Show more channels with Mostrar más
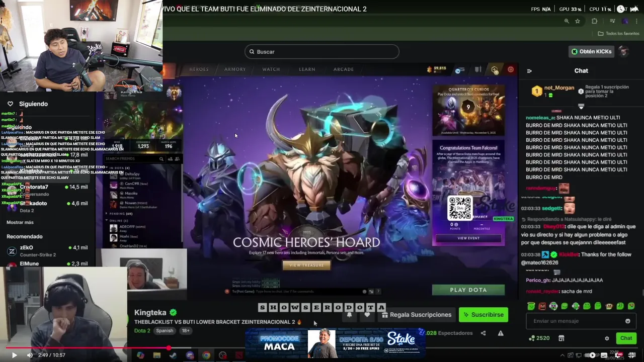 tap(20, 222)
